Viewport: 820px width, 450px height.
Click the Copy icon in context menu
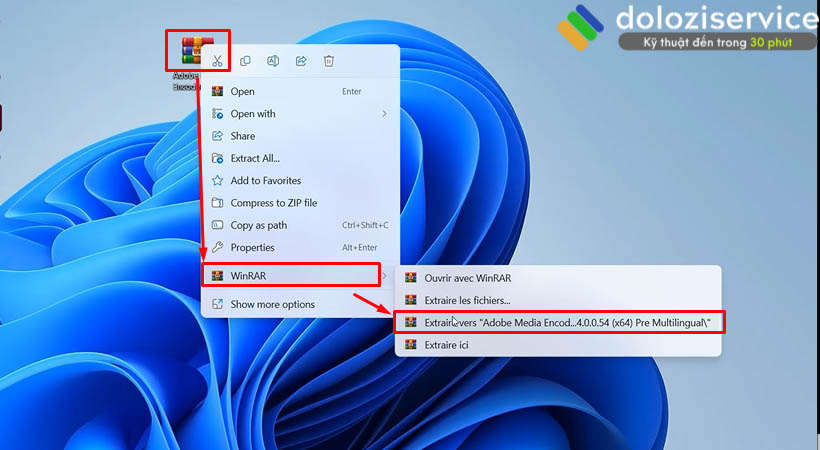(245, 61)
